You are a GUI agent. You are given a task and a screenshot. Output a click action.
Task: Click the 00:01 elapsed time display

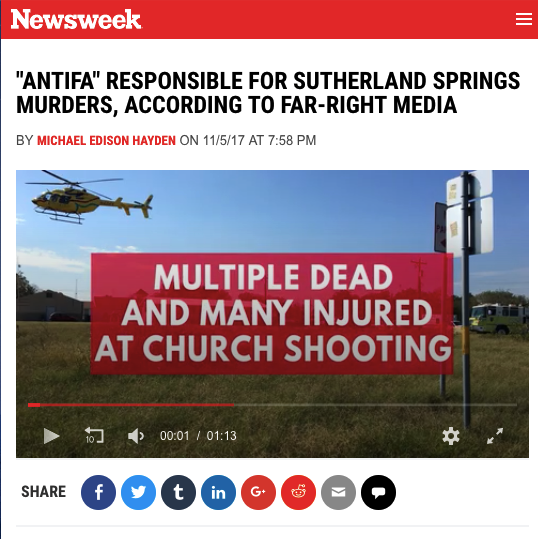(x=175, y=436)
